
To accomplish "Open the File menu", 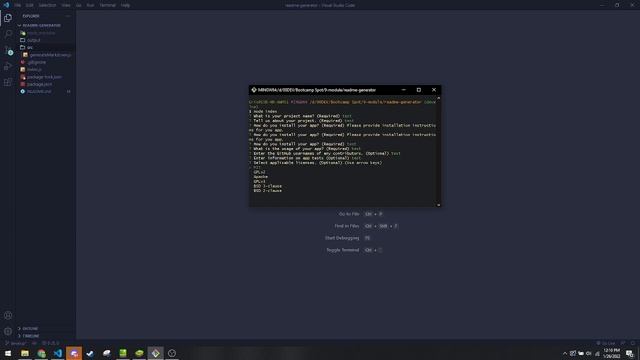I will tap(18, 5).
